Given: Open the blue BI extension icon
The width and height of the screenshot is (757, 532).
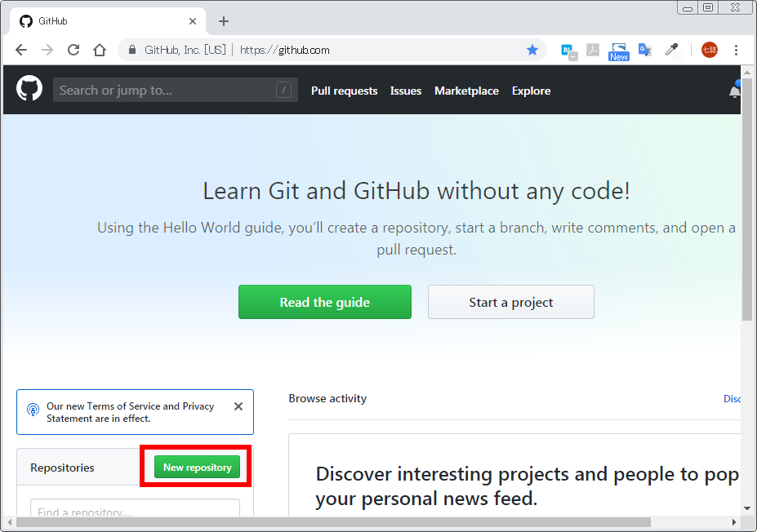Looking at the screenshot, I should (x=568, y=51).
